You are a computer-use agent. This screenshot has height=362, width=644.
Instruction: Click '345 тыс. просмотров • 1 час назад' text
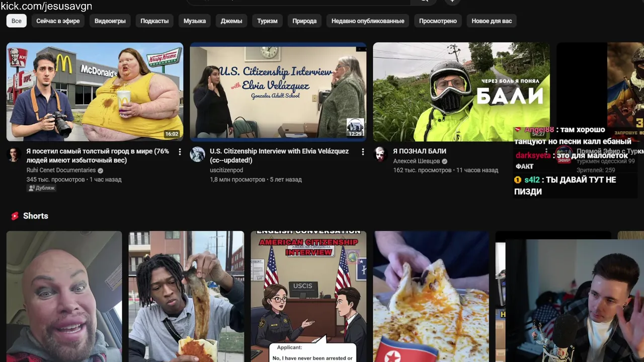pos(74,179)
